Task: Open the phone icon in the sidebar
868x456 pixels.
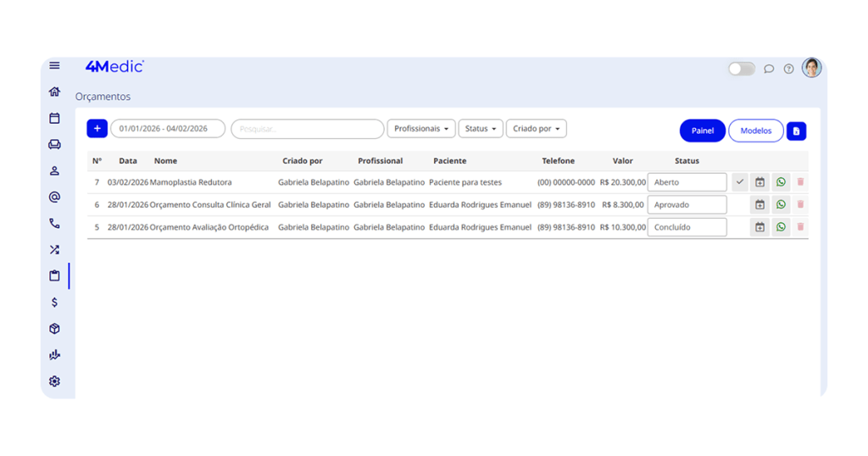Action: pyautogui.click(x=54, y=224)
